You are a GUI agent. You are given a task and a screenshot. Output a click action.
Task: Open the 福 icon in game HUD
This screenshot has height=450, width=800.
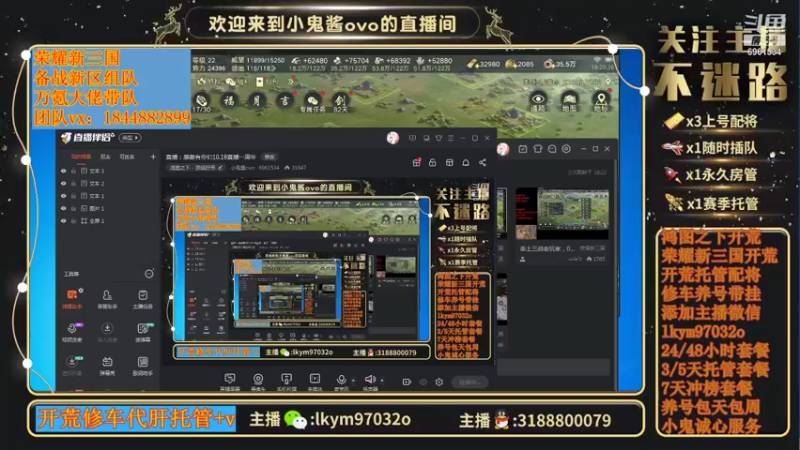pyautogui.click(x=229, y=101)
